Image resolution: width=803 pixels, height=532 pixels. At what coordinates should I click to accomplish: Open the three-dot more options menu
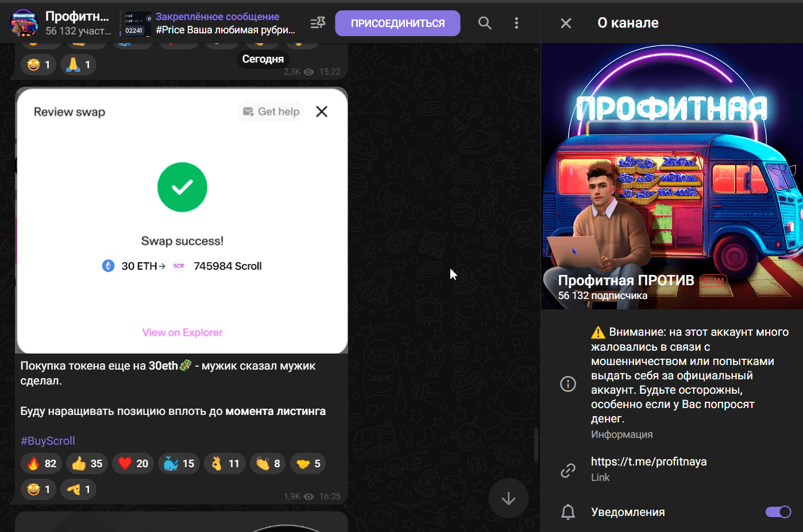click(516, 23)
